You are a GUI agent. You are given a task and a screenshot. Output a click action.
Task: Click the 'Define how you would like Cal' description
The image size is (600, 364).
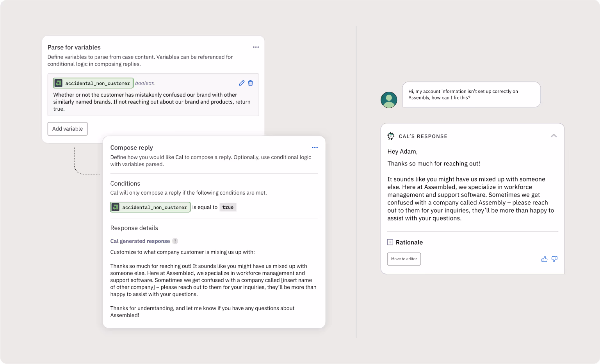point(211,161)
